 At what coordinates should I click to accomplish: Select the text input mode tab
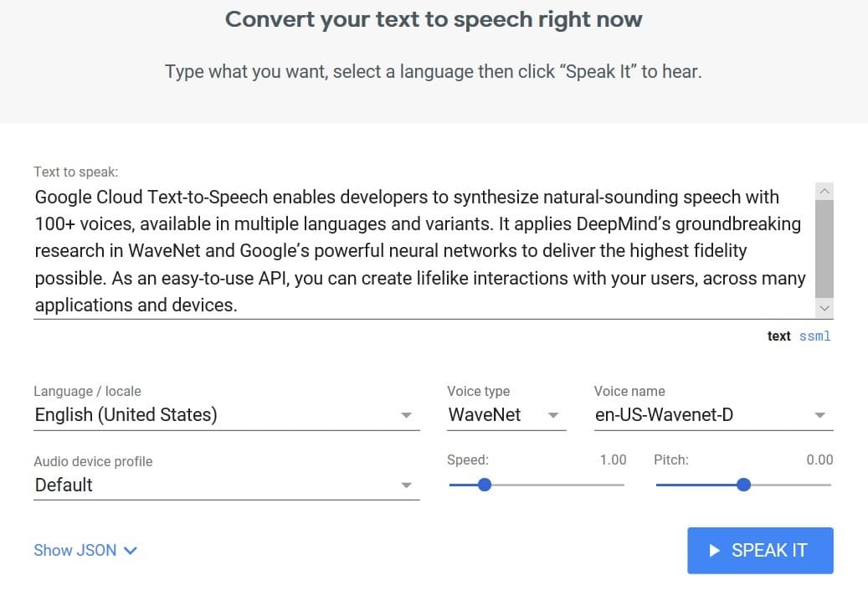tap(778, 336)
